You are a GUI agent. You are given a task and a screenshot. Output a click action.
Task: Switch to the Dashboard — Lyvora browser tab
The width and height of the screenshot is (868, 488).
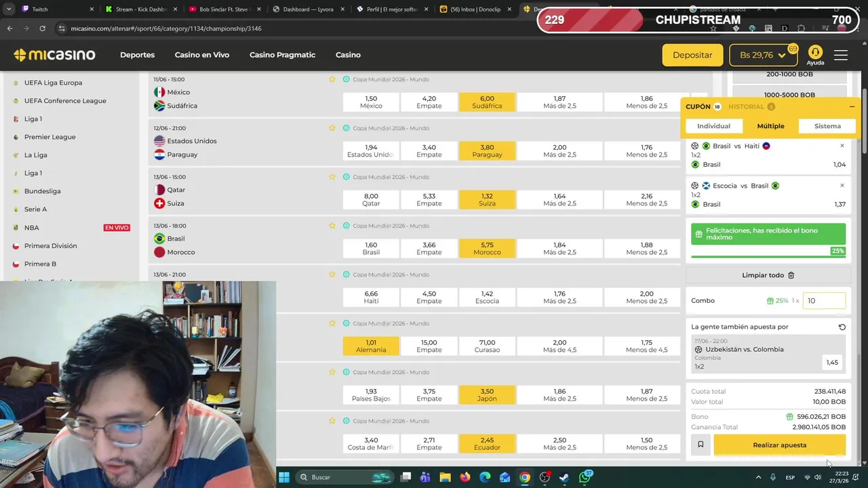309,9
